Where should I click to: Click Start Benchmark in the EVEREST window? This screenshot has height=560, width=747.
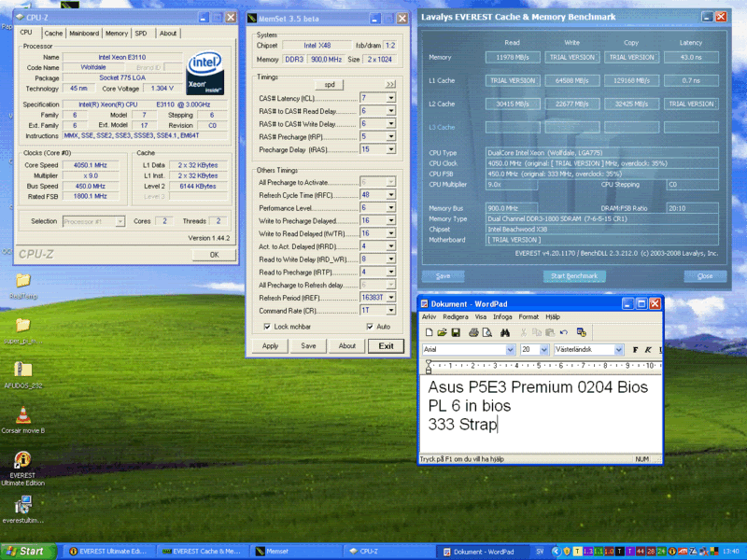tap(574, 276)
